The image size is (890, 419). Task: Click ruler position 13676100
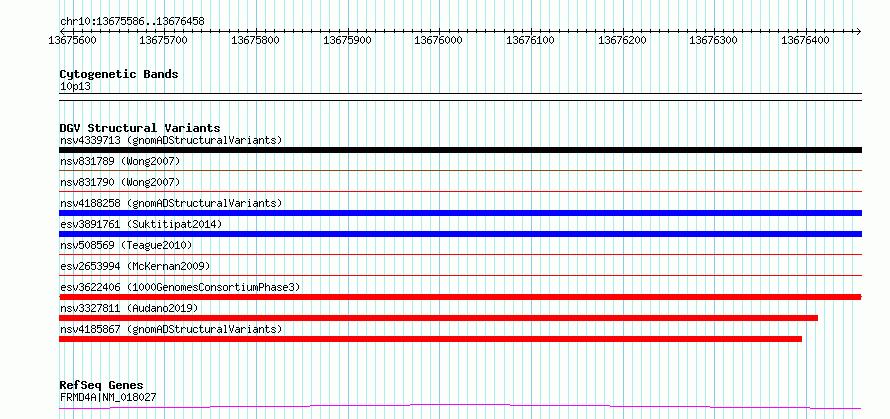point(531,40)
